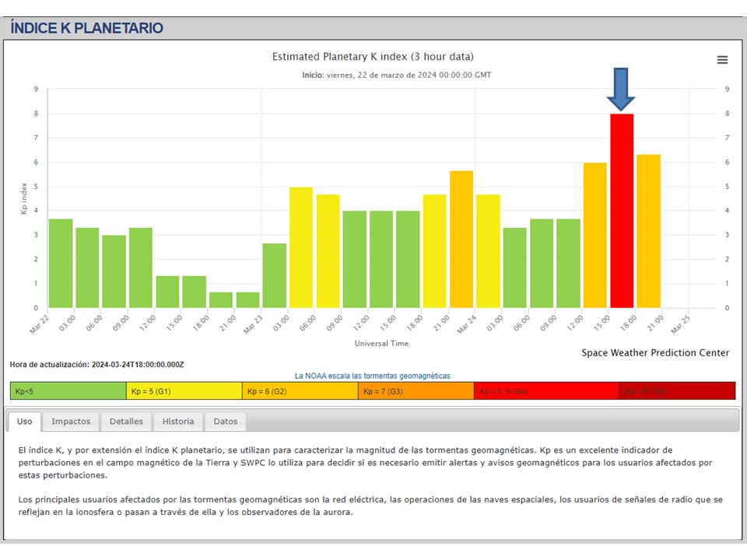Click the green Kp<5 legend swatch
The height and width of the screenshot is (560, 747).
click(68, 391)
